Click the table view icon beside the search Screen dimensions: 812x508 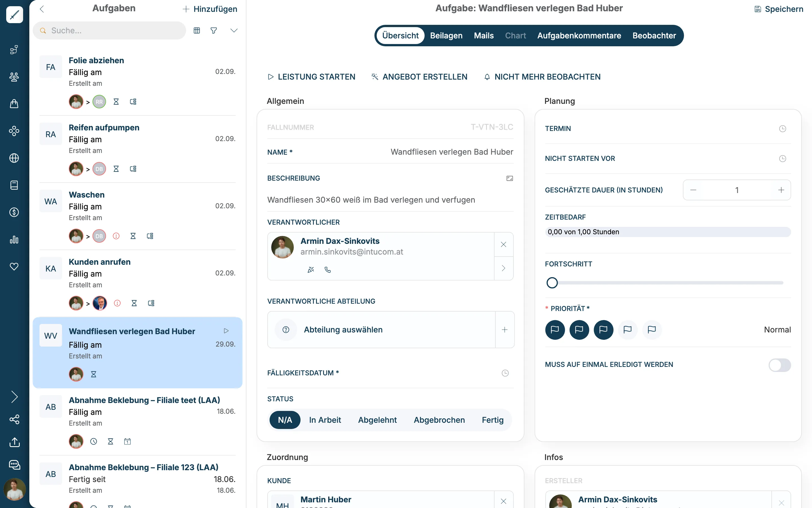(x=197, y=30)
